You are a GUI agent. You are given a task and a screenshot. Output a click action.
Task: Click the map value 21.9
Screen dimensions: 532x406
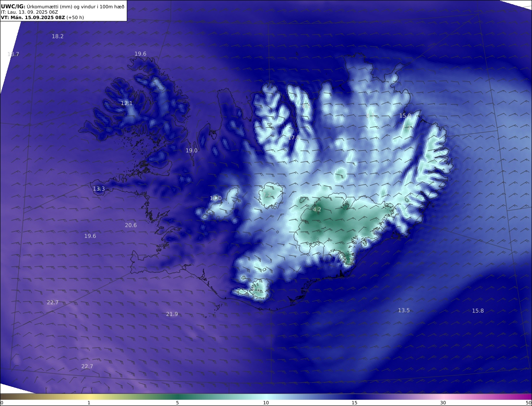click(x=172, y=314)
